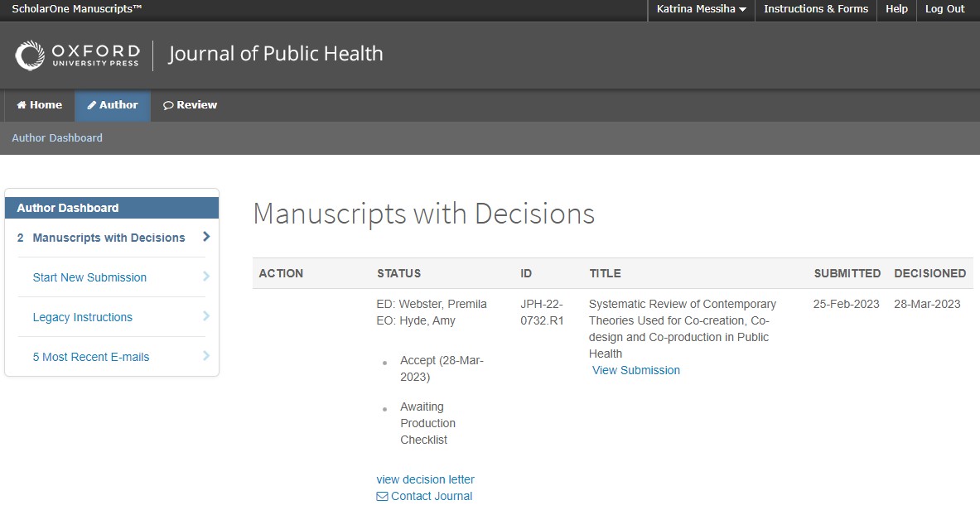Open the Help menu item

[x=896, y=9]
